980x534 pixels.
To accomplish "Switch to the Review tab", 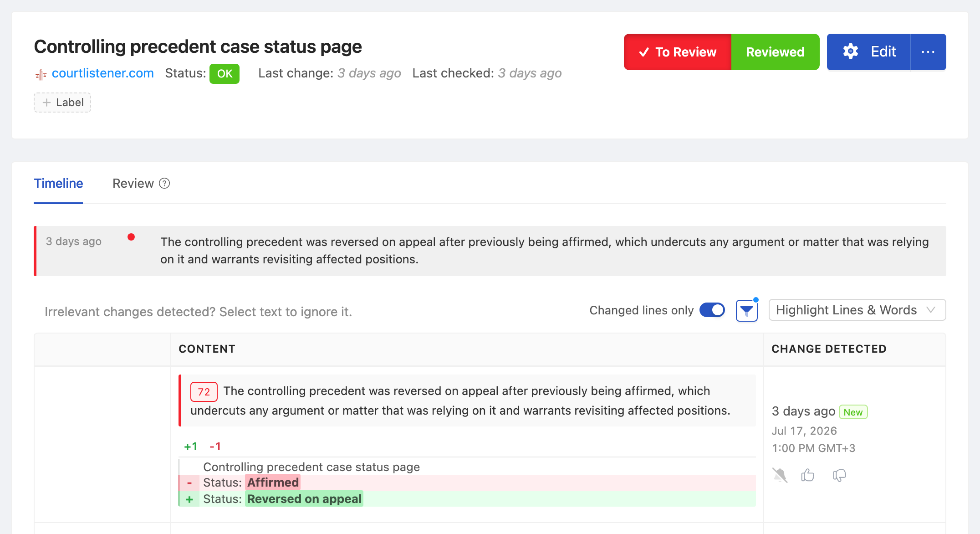I will click(x=133, y=184).
